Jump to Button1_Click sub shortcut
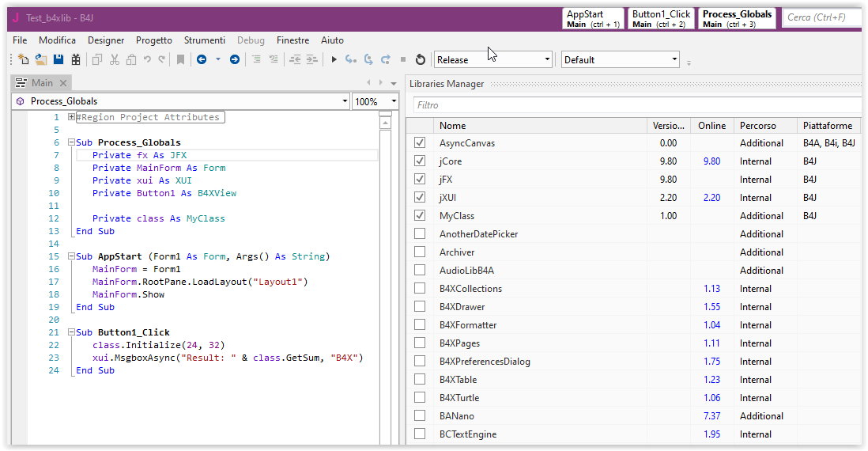868x451 pixels. (661, 18)
